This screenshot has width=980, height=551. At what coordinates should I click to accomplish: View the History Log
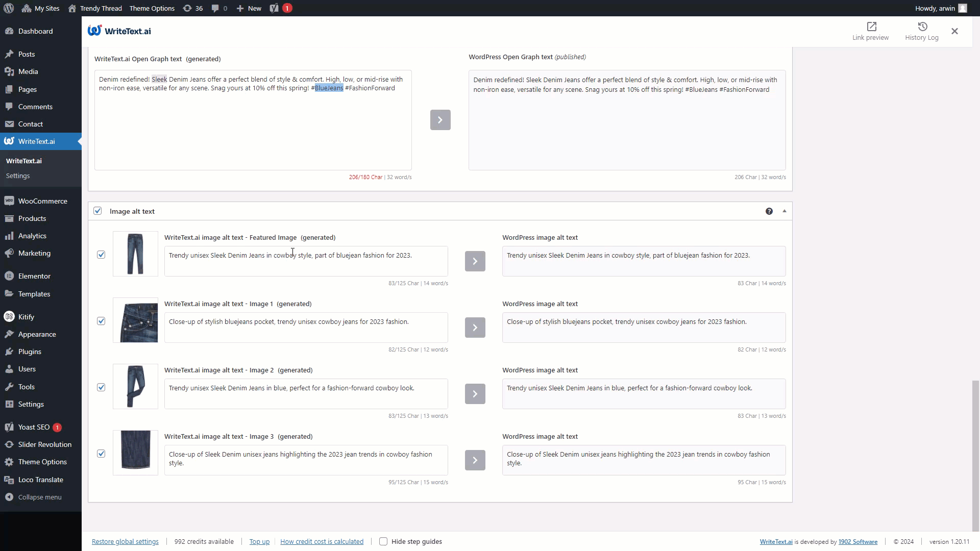(x=922, y=31)
